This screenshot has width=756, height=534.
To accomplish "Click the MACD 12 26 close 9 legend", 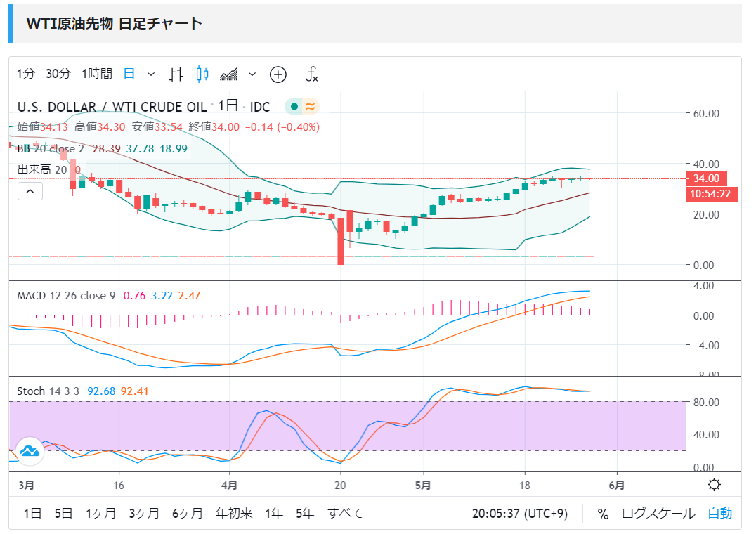I will [x=66, y=295].
